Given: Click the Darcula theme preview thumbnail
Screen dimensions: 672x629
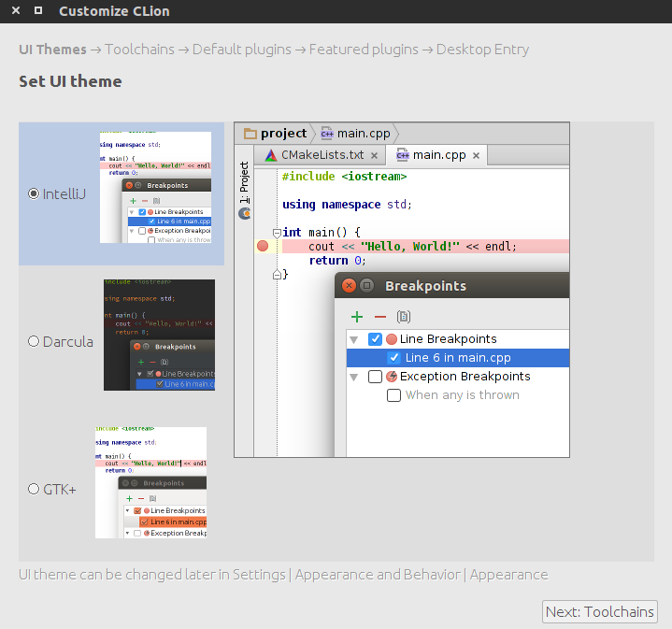Looking at the screenshot, I should click(x=160, y=335).
